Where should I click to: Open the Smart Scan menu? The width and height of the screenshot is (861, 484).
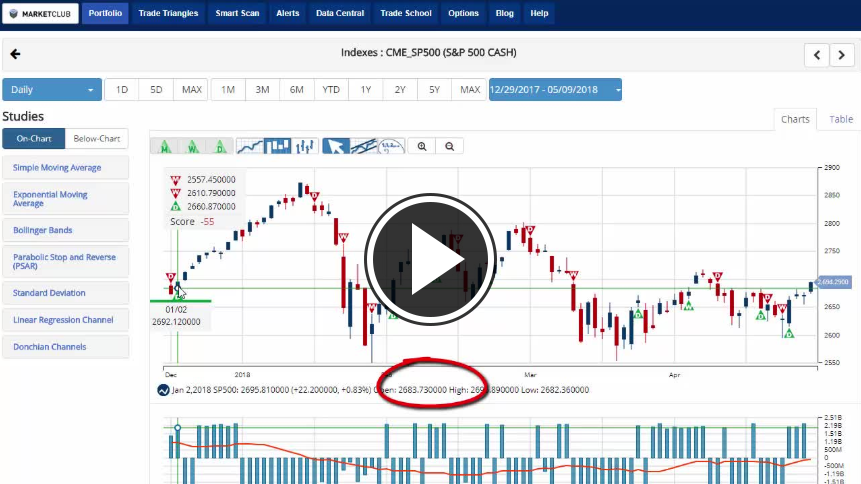(x=237, y=13)
